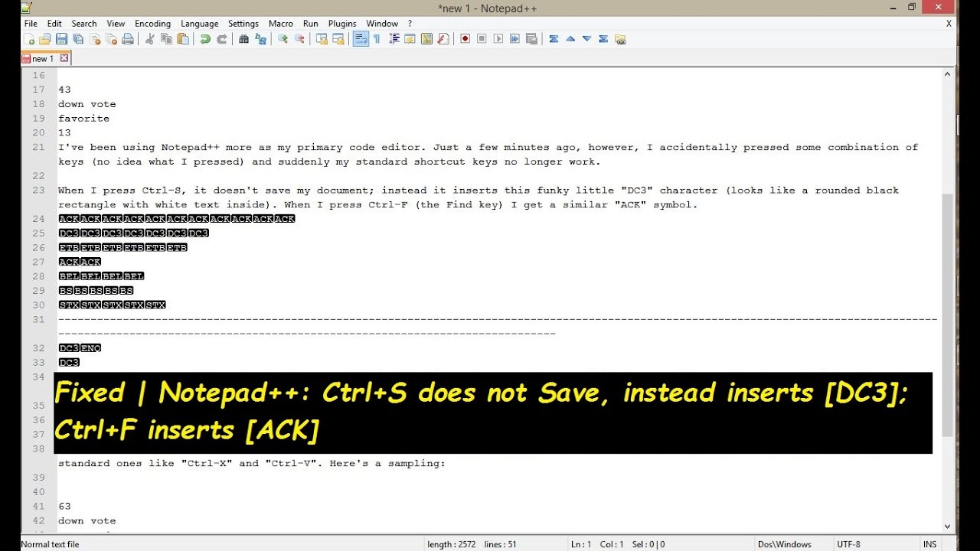Viewport: 980px width, 551px height.
Task: Open the Run menu
Action: 310,24
